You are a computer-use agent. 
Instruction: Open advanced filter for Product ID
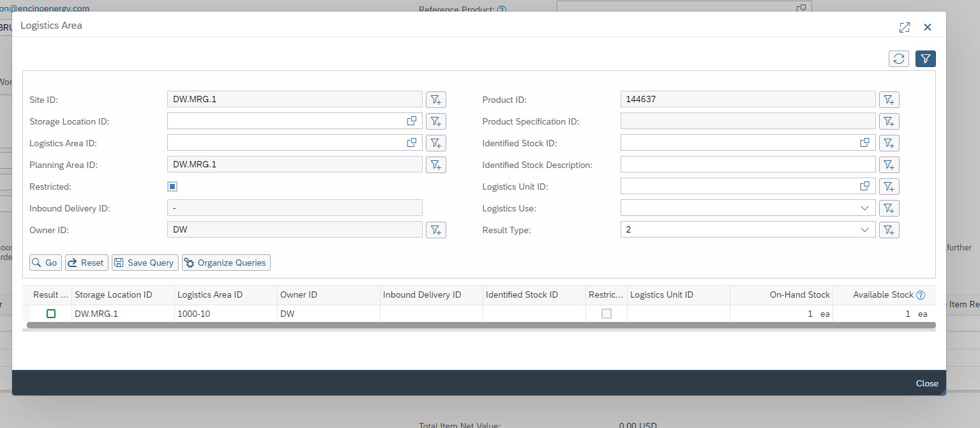(889, 100)
